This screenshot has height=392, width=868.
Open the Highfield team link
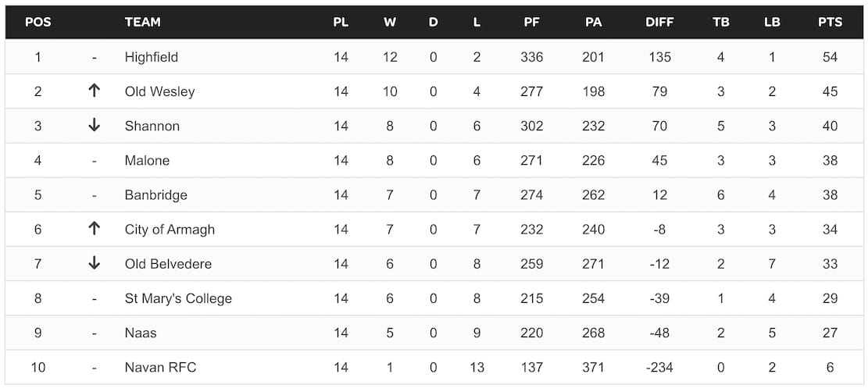152,57
